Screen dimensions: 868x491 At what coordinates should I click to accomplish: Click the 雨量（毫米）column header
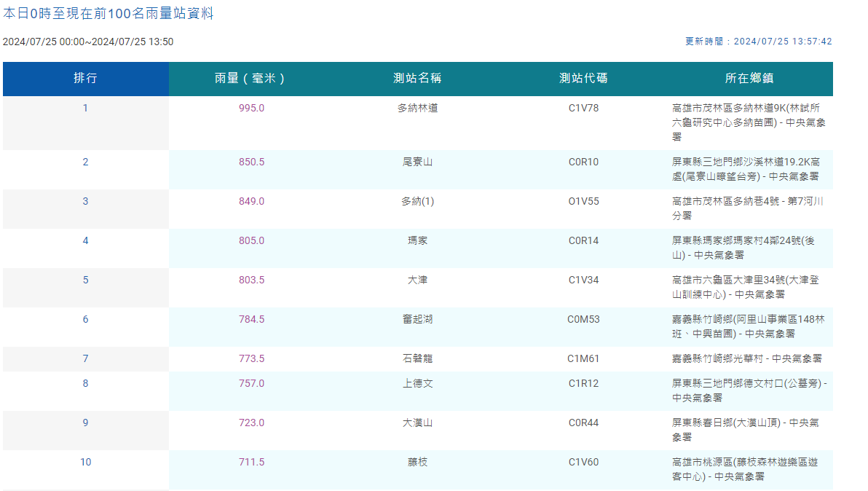[252, 79]
